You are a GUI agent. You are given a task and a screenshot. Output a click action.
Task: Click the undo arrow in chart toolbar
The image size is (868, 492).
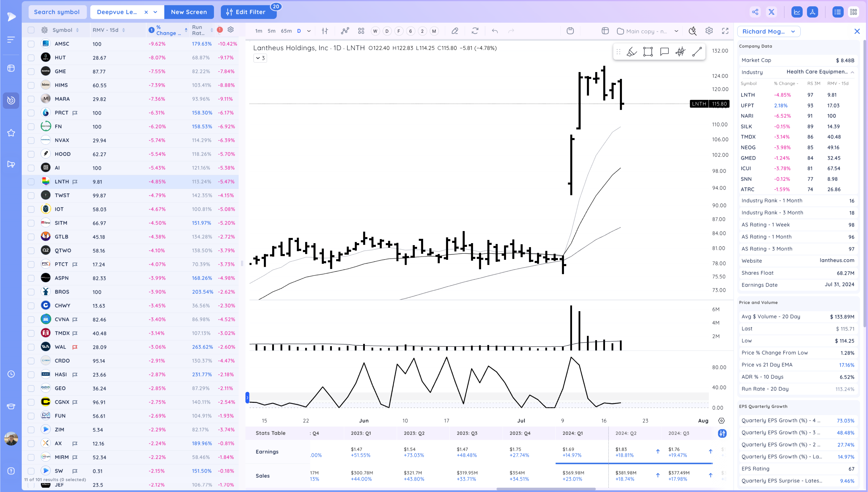click(x=495, y=31)
